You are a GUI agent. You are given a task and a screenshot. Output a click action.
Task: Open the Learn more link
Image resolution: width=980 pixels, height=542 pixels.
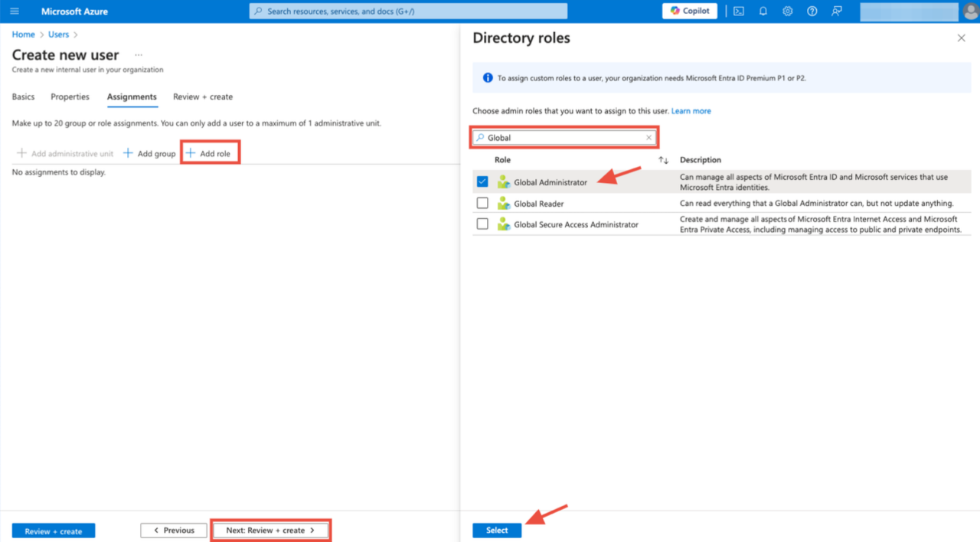click(691, 110)
